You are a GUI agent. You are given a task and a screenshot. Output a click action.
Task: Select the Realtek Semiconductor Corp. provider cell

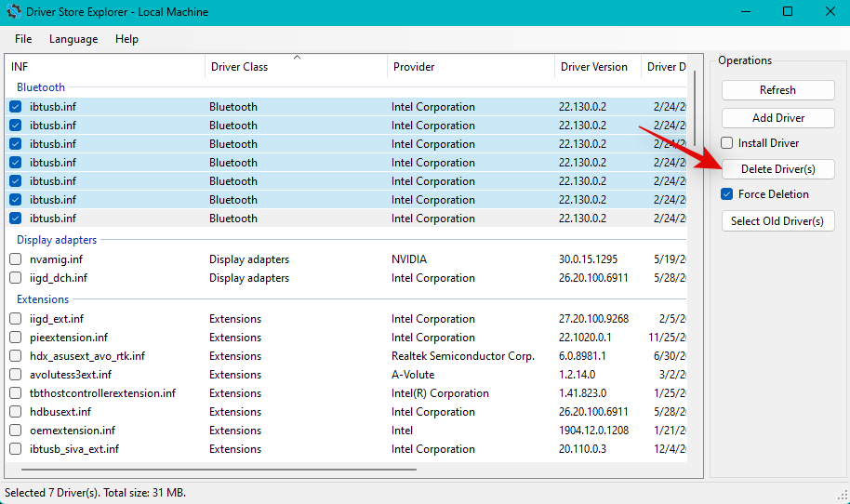pyautogui.click(x=463, y=356)
